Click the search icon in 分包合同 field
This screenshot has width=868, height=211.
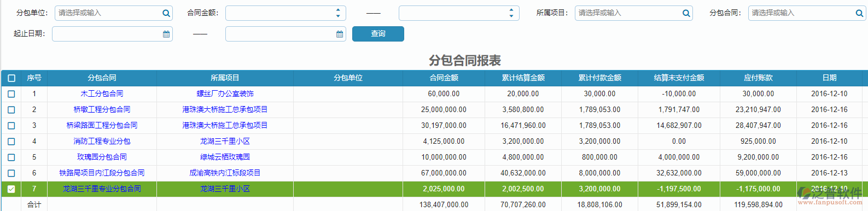click(859, 13)
